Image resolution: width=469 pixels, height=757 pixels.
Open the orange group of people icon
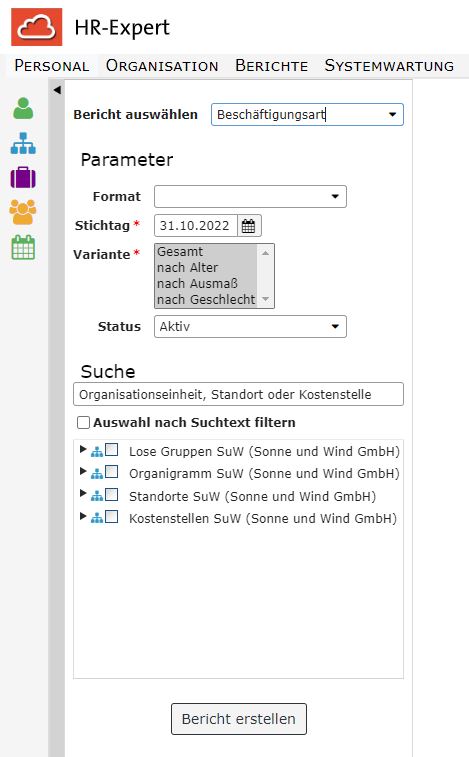(x=23, y=212)
